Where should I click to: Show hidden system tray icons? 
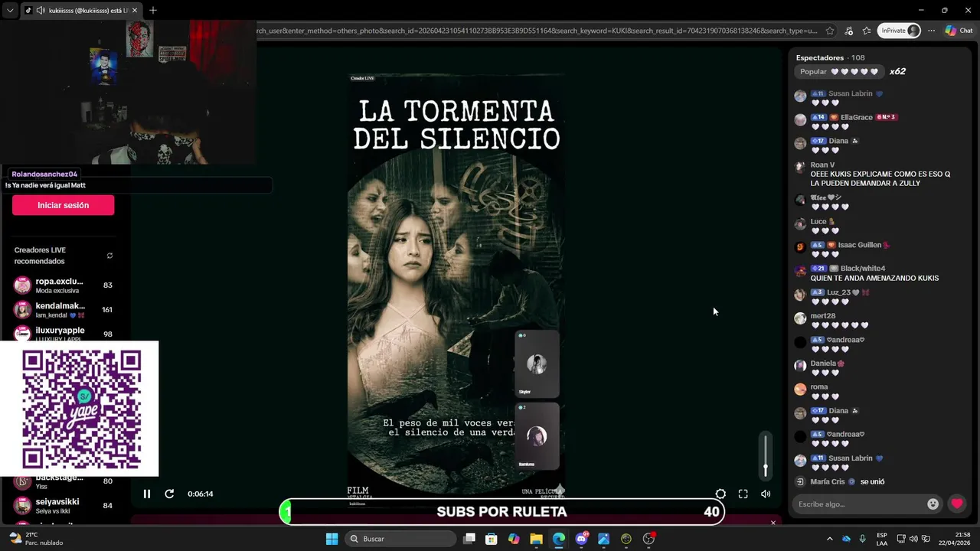[829, 539]
